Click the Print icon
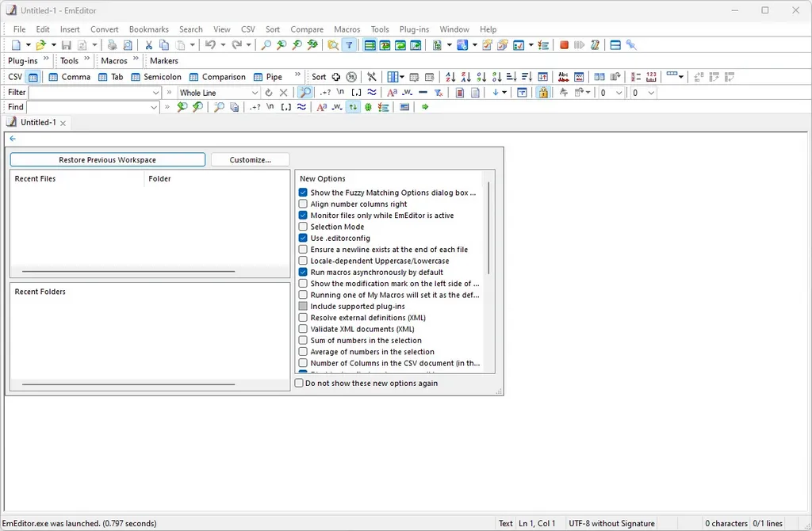The image size is (812, 531). [112, 45]
